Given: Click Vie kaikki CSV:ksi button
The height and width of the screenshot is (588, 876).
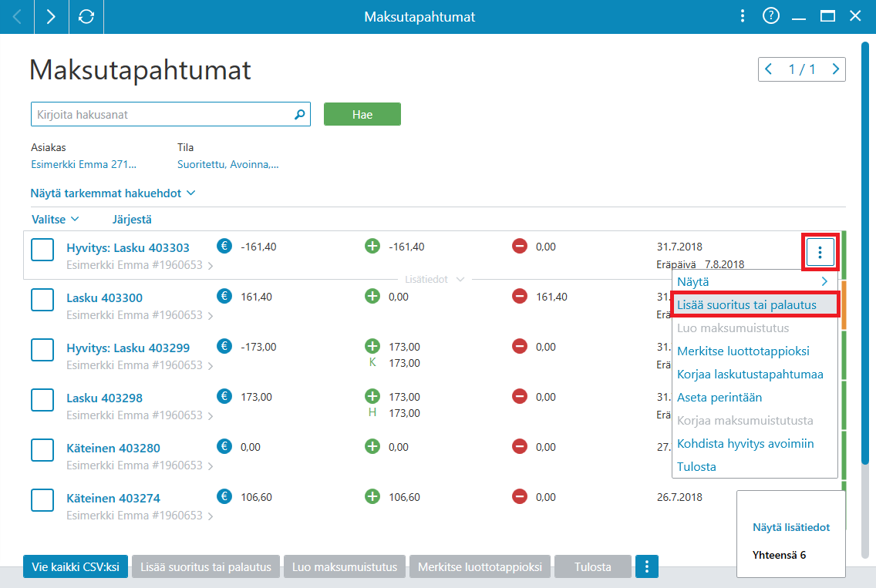Looking at the screenshot, I should 76,566.
